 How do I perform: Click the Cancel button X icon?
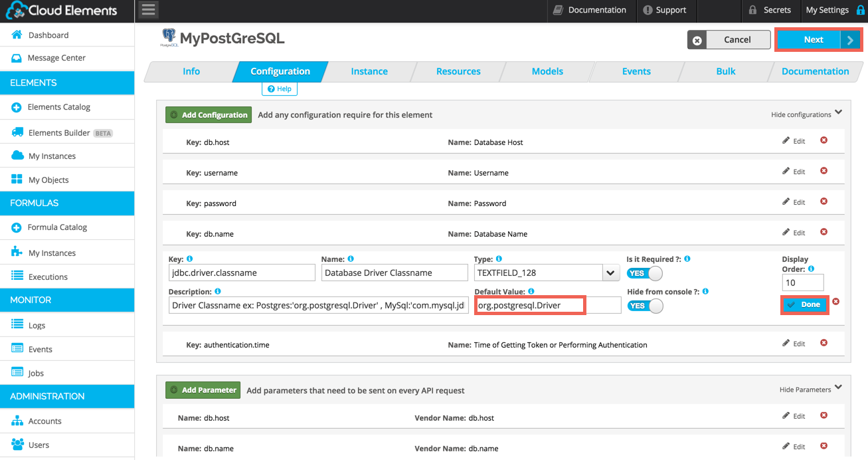tap(697, 41)
